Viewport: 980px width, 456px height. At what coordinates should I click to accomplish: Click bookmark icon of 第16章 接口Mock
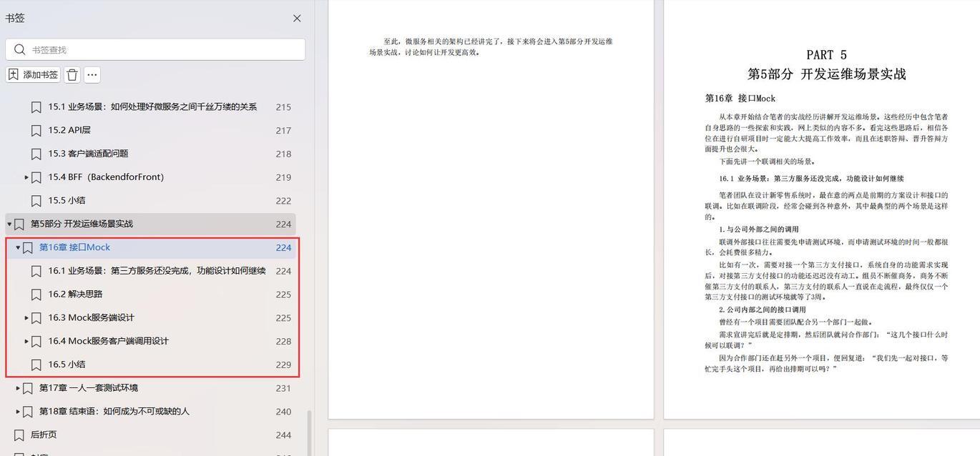27,248
